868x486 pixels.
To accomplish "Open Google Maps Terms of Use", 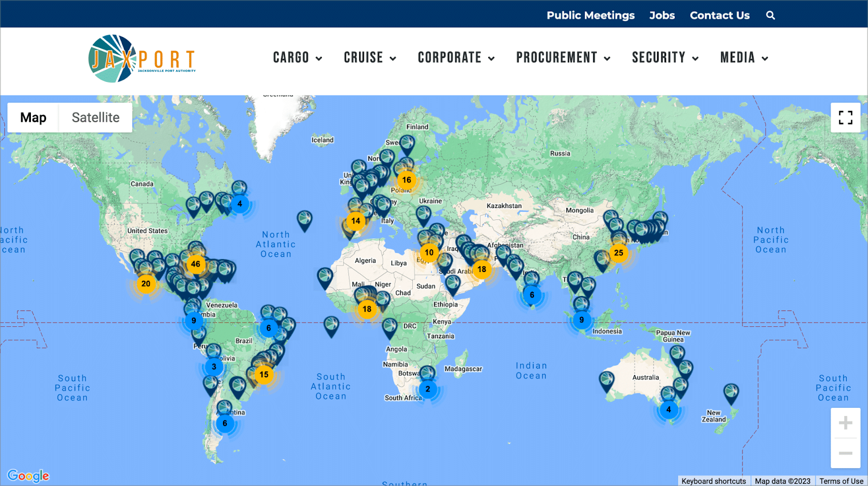I will (x=841, y=481).
